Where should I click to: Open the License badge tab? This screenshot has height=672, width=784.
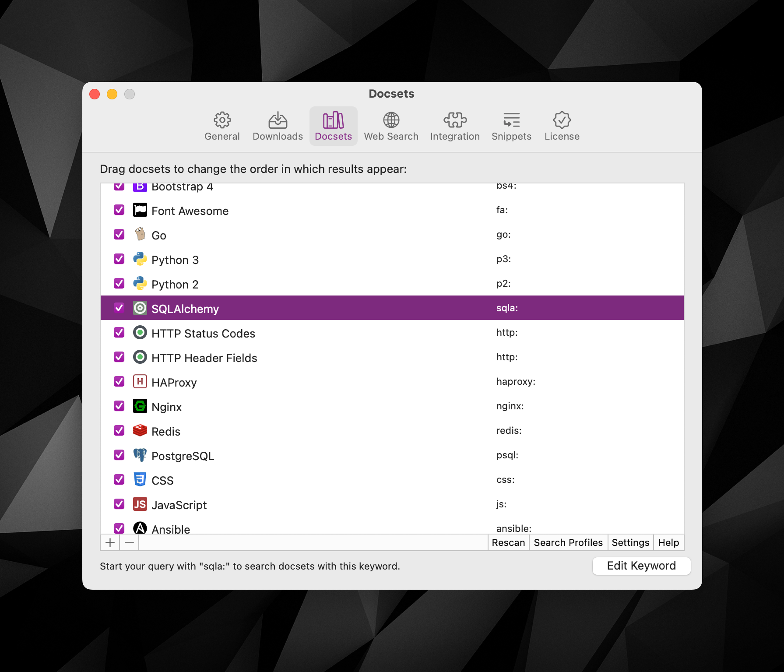pyautogui.click(x=562, y=120)
